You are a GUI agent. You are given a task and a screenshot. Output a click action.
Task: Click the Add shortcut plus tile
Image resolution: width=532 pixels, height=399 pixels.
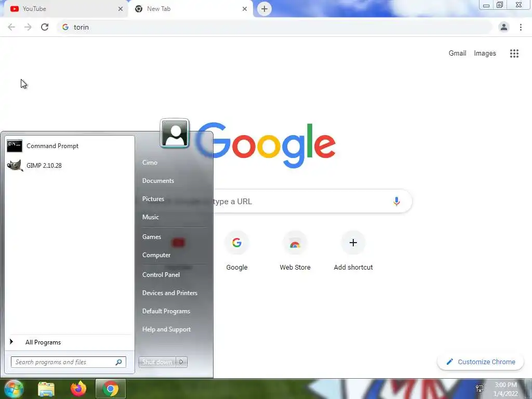click(353, 251)
